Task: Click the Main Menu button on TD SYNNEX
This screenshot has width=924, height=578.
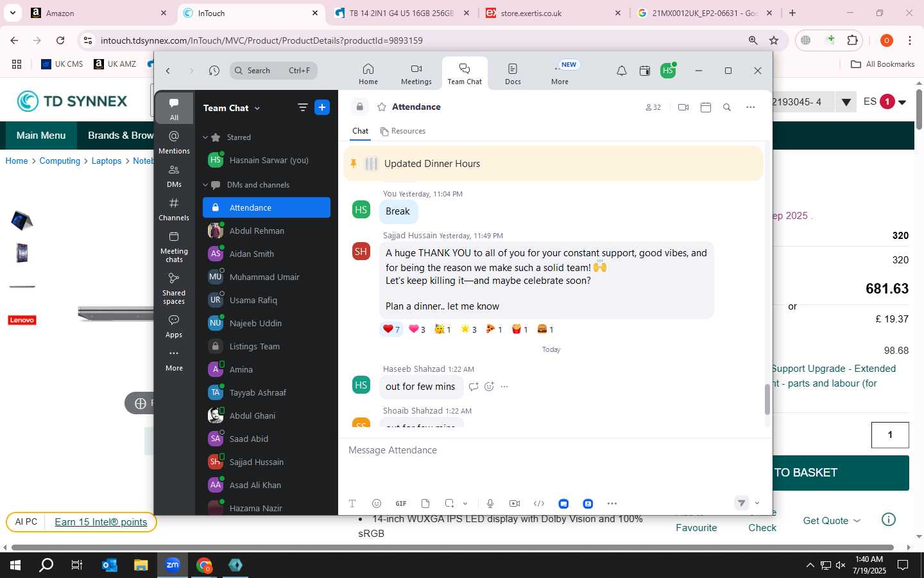Action: (x=41, y=136)
